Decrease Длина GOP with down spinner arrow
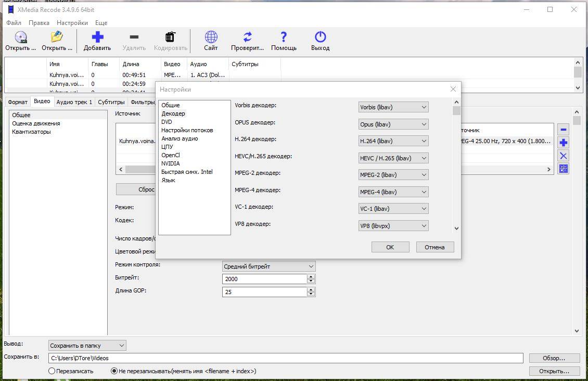 click(x=311, y=295)
